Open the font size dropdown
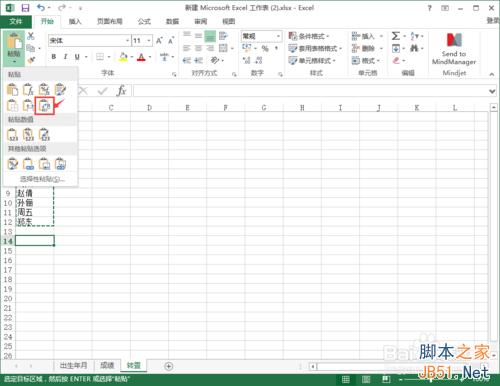 point(149,41)
